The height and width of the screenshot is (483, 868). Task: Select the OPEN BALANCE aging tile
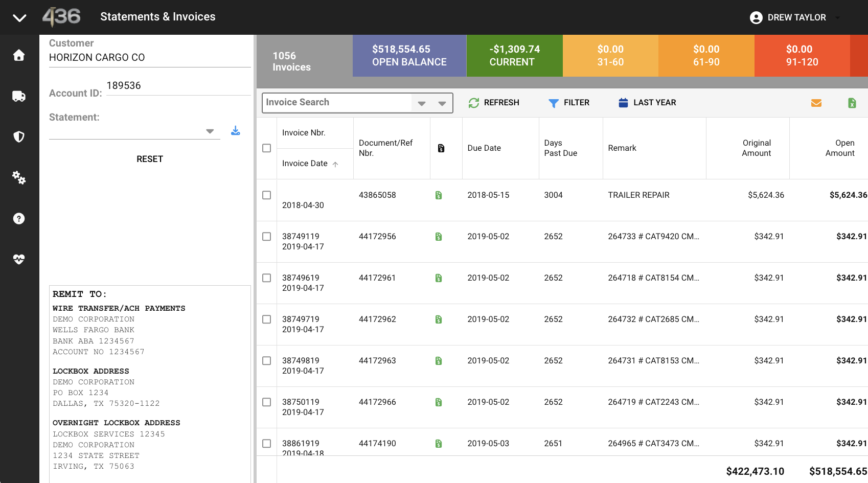coord(409,56)
